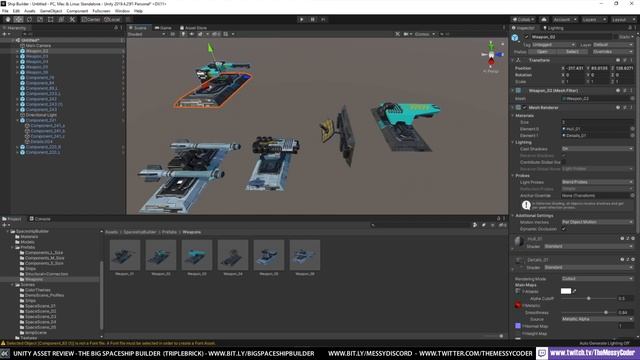Toggle Mesh Renderer enabled checkbox

point(525,108)
